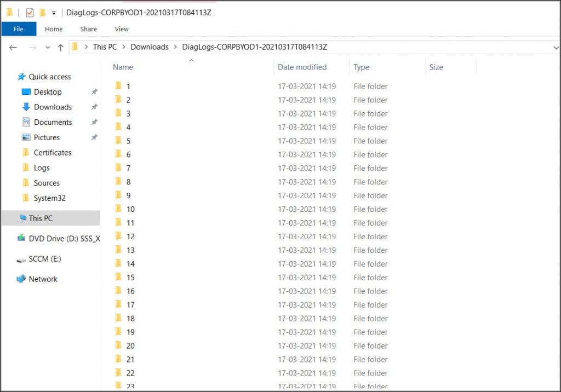Sort by Type column header

[x=361, y=67]
